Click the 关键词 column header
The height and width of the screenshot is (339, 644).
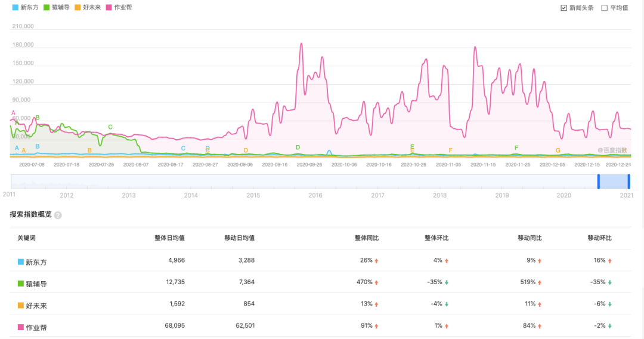26,238
